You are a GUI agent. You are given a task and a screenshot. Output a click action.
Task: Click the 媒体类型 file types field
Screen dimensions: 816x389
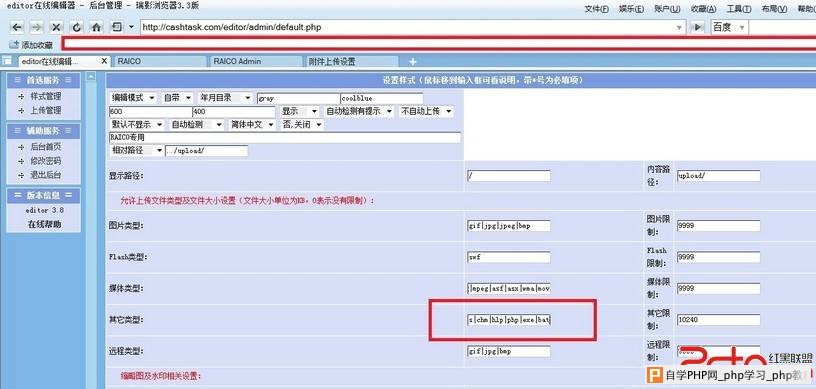508,288
